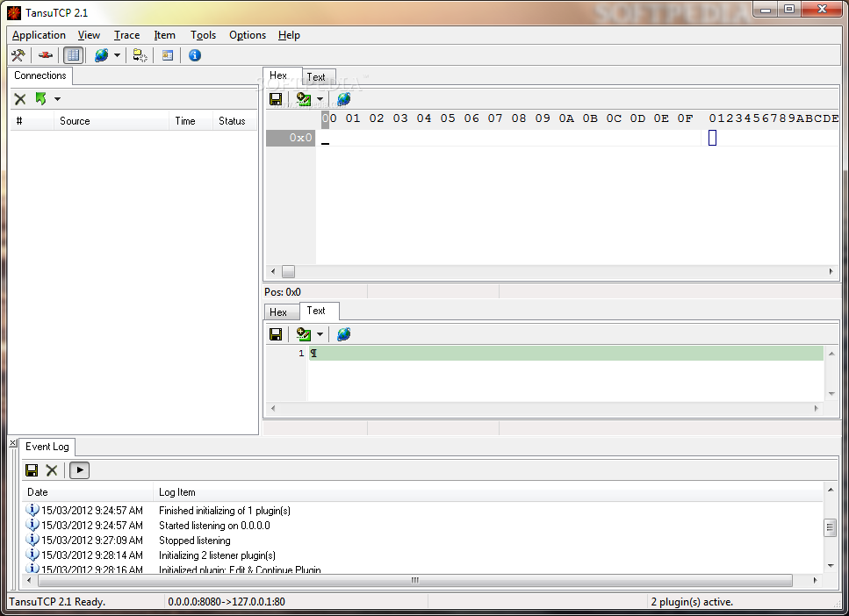Screen dimensions: 849x616
Task: Select log entry 'Started listening on 0.0.0.0'
Action: click(214, 526)
